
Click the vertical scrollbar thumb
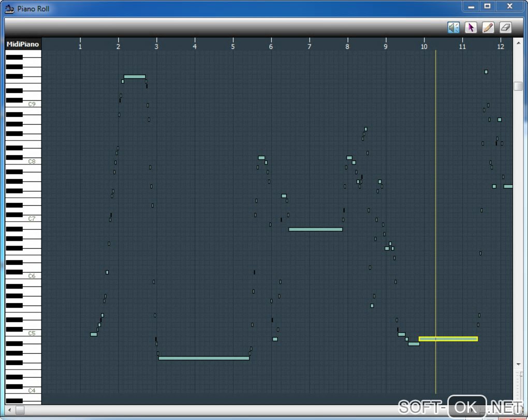tap(518, 86)
